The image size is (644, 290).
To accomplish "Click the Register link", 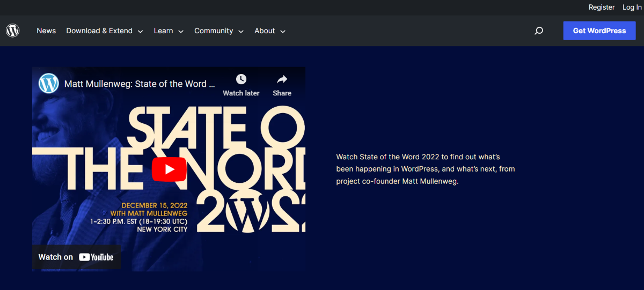I will [602, 8].
